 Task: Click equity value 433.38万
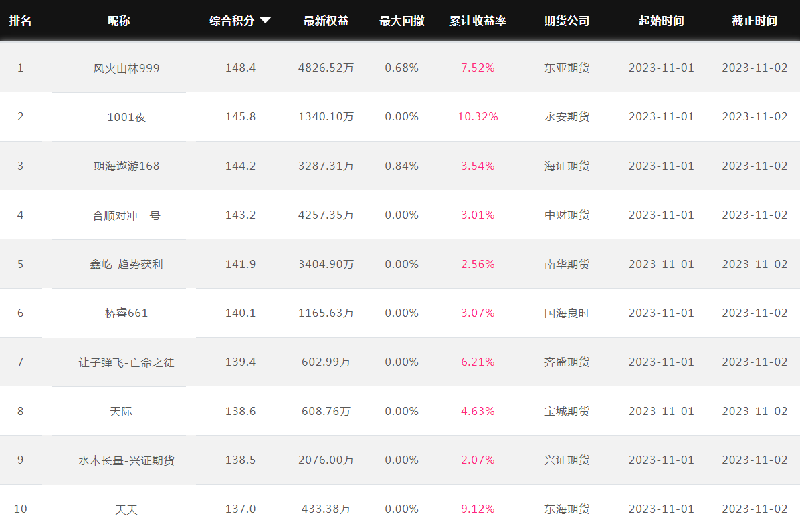pos(326,509)
